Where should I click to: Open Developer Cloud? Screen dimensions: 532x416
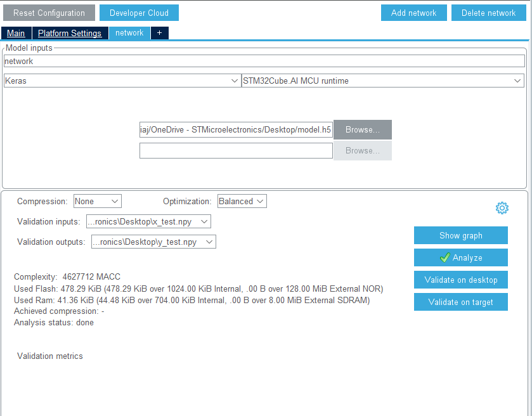[138, 12]
